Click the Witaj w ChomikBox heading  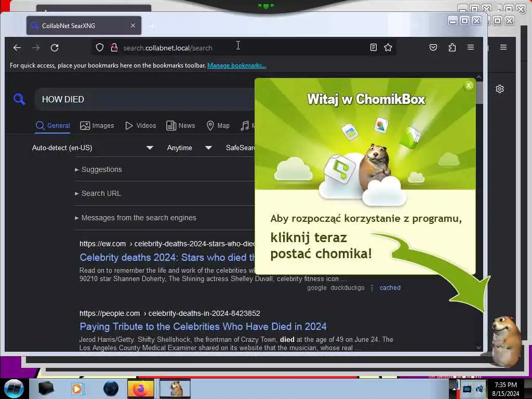pos(366,99)
